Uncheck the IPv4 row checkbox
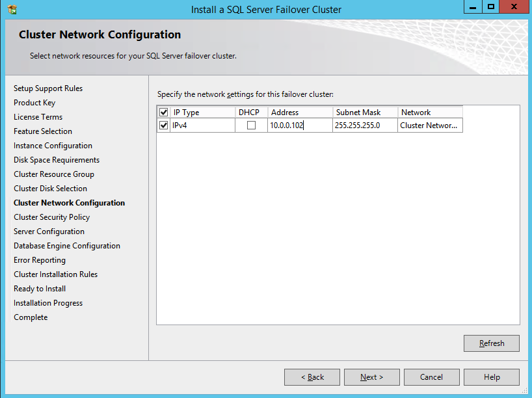The image size is (532, 398). (164, 126)
